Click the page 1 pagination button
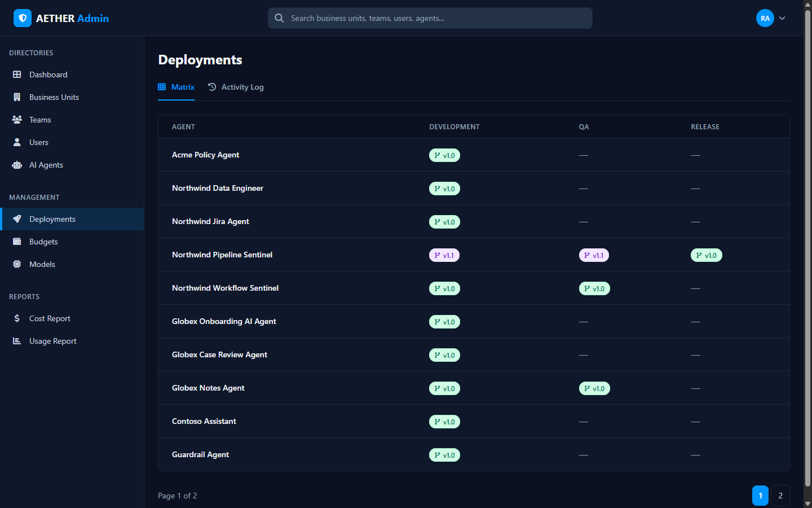Image resolution: width=812 pixels, height=508 pixels. point(760,496)
